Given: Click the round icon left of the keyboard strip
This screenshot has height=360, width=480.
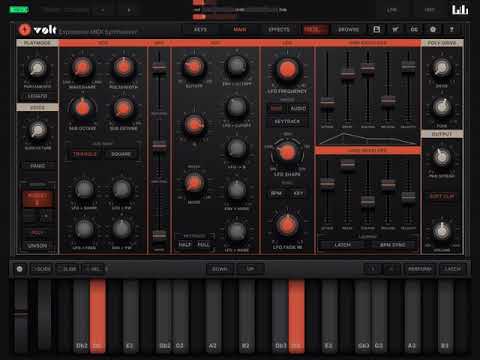Looking at the screenshot, I should point(20,269).
